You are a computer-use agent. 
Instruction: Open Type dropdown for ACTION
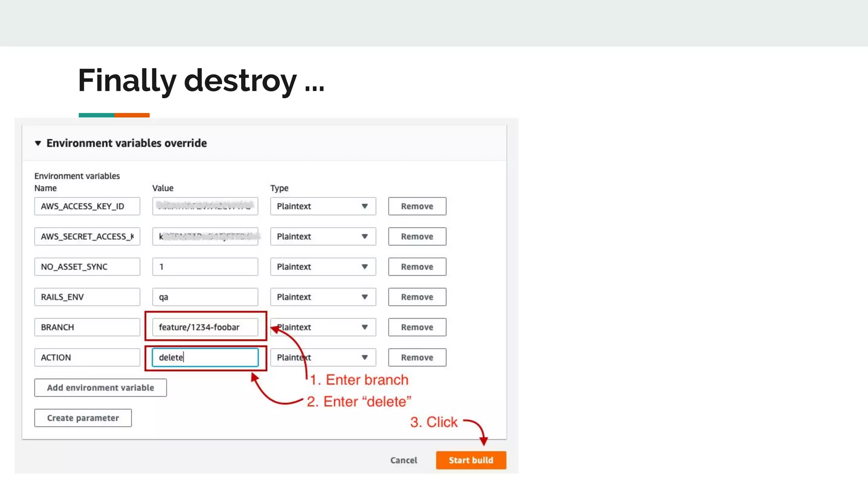coord(323,358)
